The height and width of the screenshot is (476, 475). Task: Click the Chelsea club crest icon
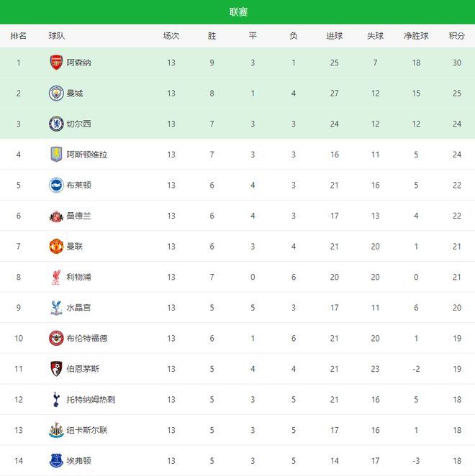point(56,124)
